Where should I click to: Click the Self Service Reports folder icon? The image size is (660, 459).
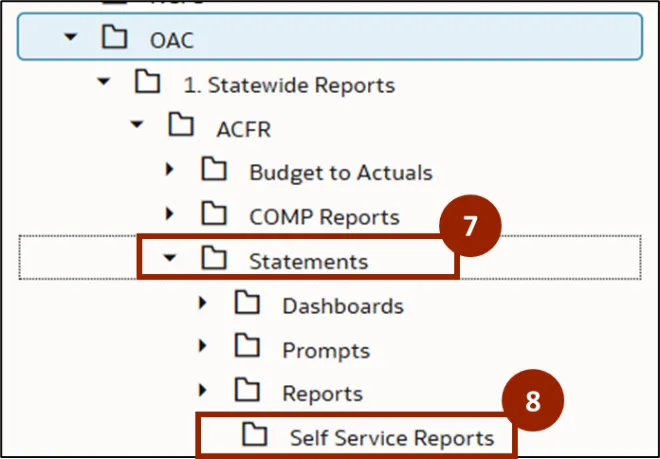[x=256, y=435]
